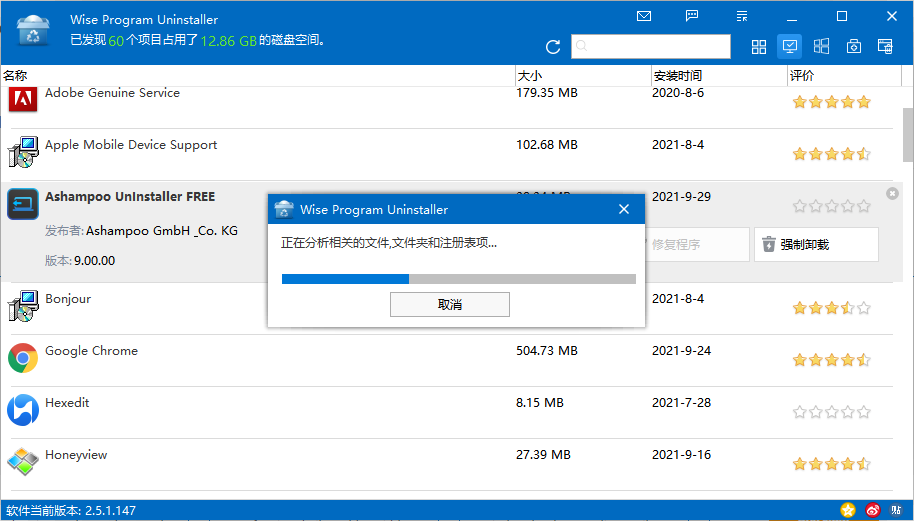Click the 强制卸载 force uninstall button

point(816,245)
